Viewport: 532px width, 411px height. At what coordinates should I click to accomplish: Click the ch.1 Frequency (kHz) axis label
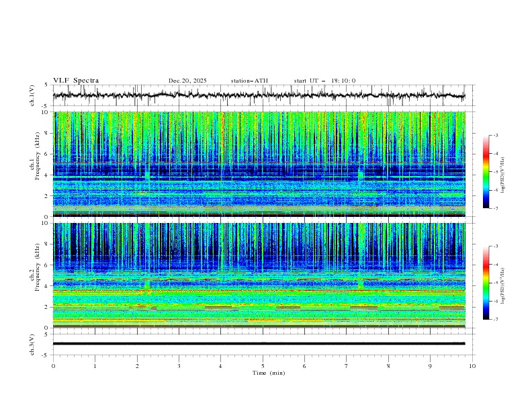(35, 156)
